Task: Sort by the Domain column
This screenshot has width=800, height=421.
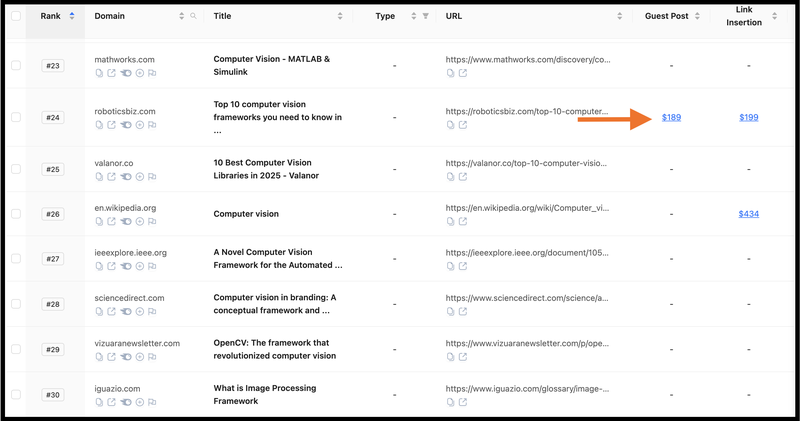Action: pos(182,16)
